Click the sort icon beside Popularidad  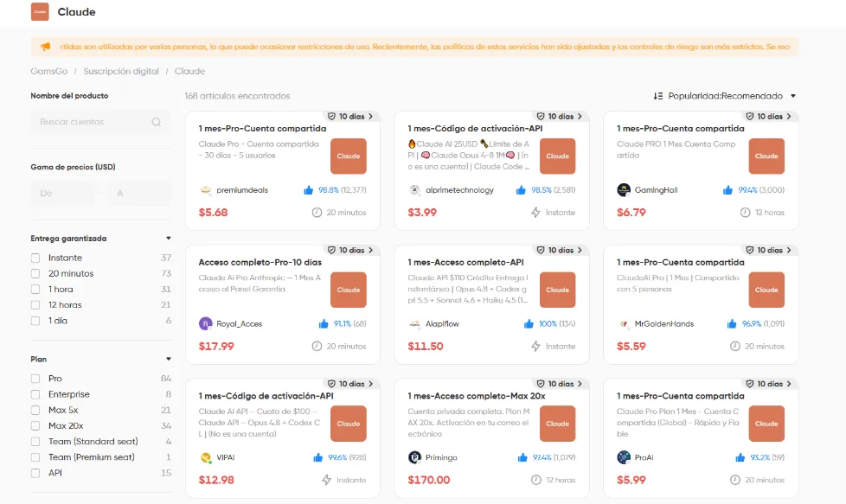click(x=657, y=96)
